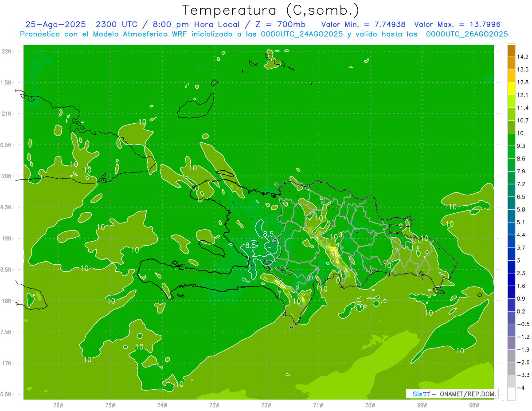This screenshot has width=532, height=411.
Task: Select the initialization stamp '0000UTC_24AGO2025'
Action: (302, 34)
